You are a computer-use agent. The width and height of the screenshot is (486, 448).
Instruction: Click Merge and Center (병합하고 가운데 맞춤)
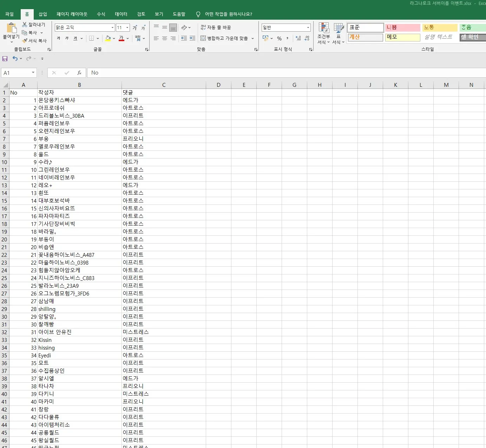[224, 38]
